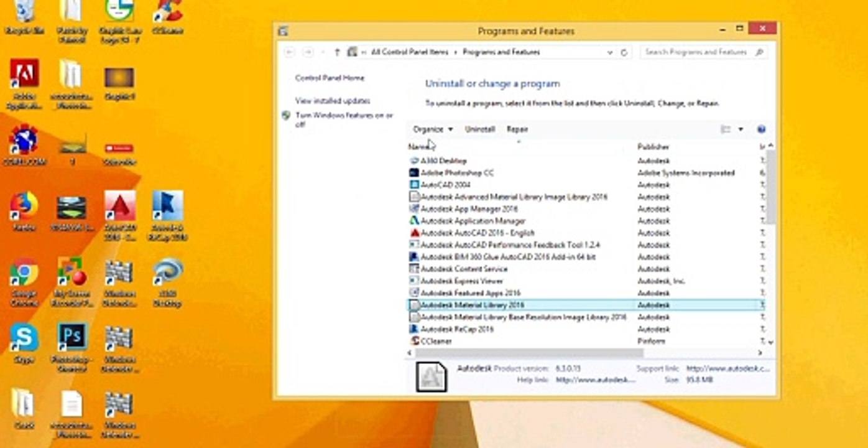Screen dimensions: 868x448
Task: Select Autodesk BIM 360 Glue AutoCAD 2016 Add-in
Action: coord(586,257)
